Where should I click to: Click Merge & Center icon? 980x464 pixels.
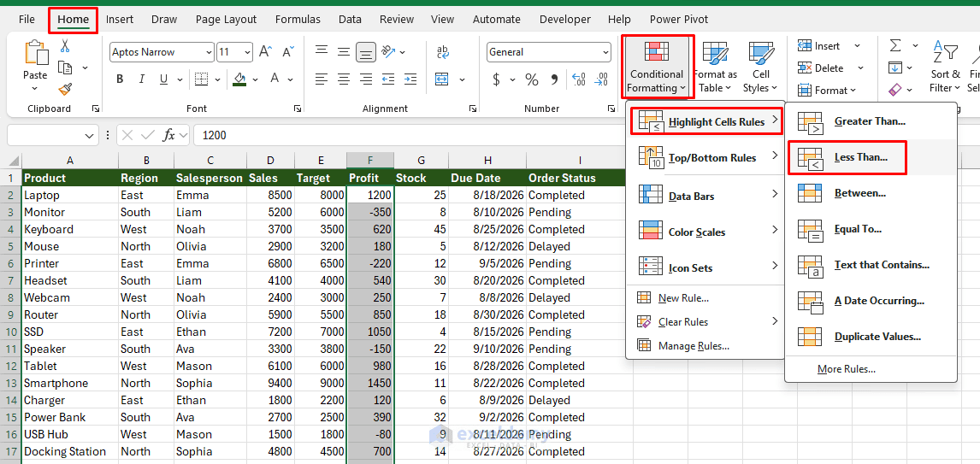pyautogui.click(x=442, y=79)
